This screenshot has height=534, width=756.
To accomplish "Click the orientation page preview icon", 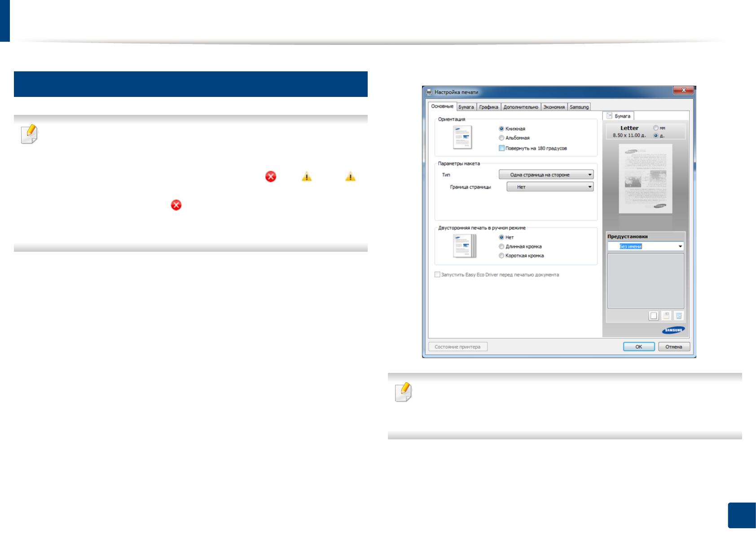I will tap(462, 137).
